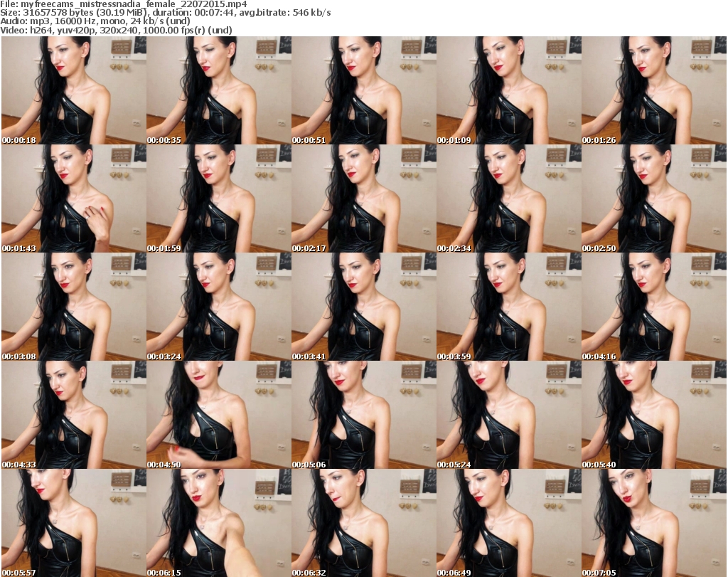Click the Video: h264 info line
The height and width of the screenshot is (577, 728).
[116, 30]
